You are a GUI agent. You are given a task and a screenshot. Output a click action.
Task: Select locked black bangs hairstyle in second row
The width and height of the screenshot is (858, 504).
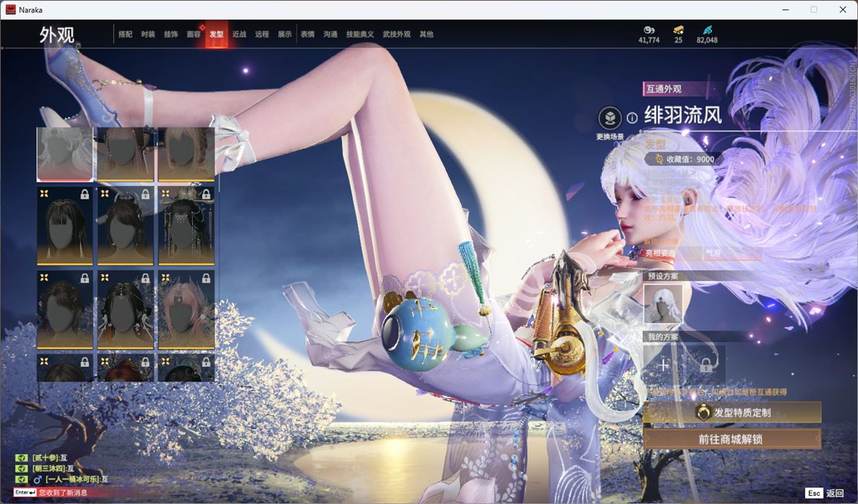pos(65,226)
